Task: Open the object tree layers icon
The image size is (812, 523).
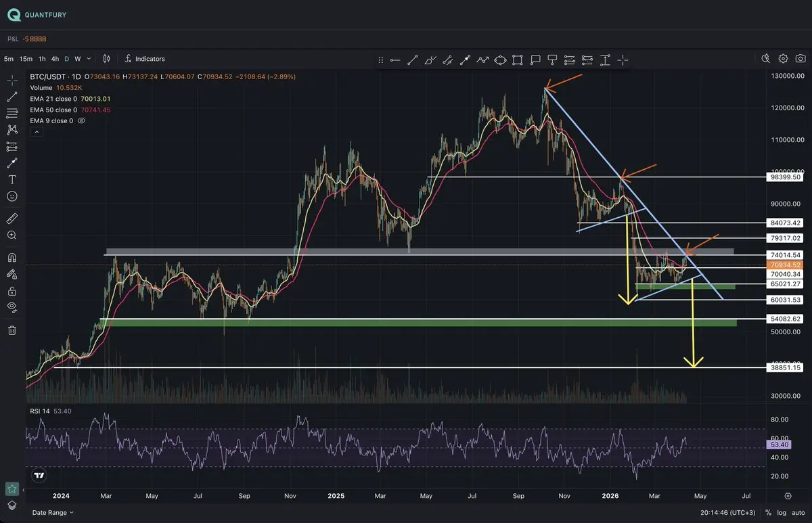Action: [12, 505]
